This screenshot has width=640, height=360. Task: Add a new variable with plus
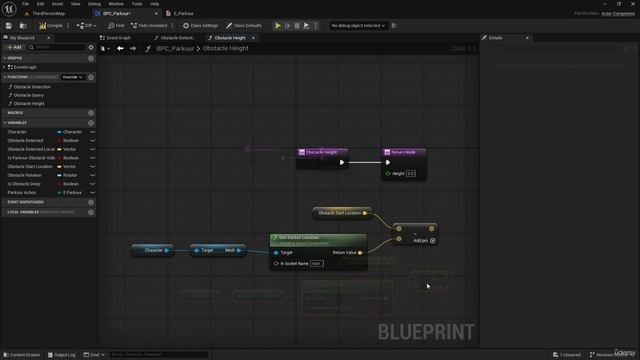coord(91,123)
